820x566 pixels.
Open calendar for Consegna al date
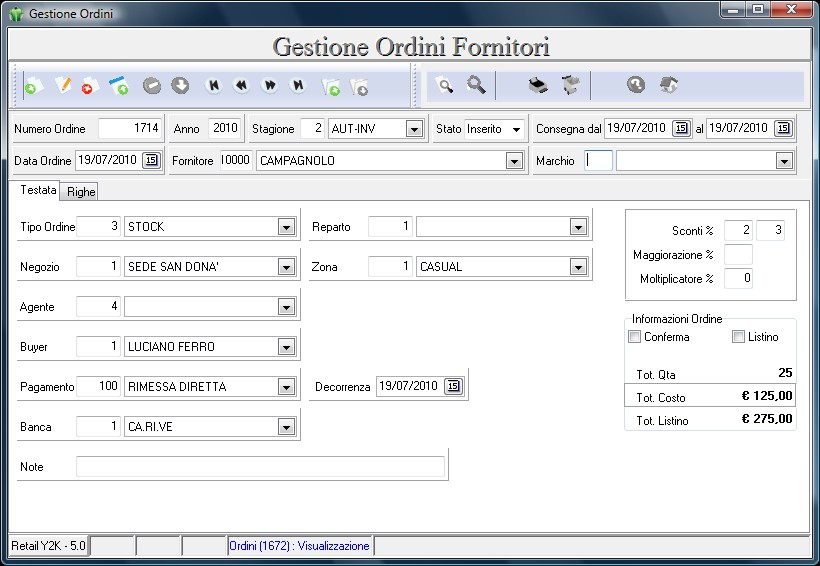[x=783, y=128]
